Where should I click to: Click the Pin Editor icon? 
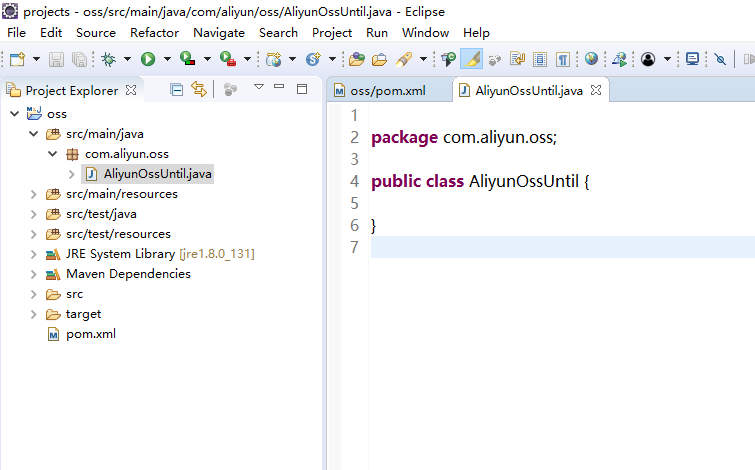click(720, 59)
